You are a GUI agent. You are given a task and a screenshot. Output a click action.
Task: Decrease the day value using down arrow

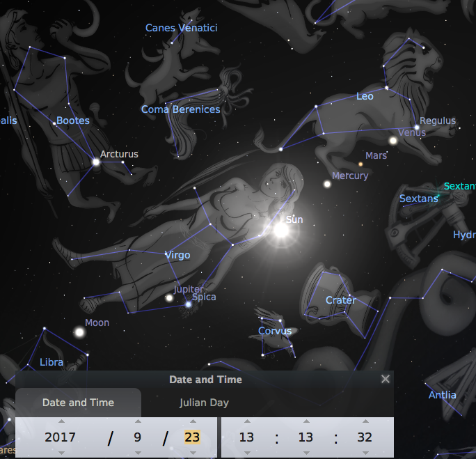192,453
